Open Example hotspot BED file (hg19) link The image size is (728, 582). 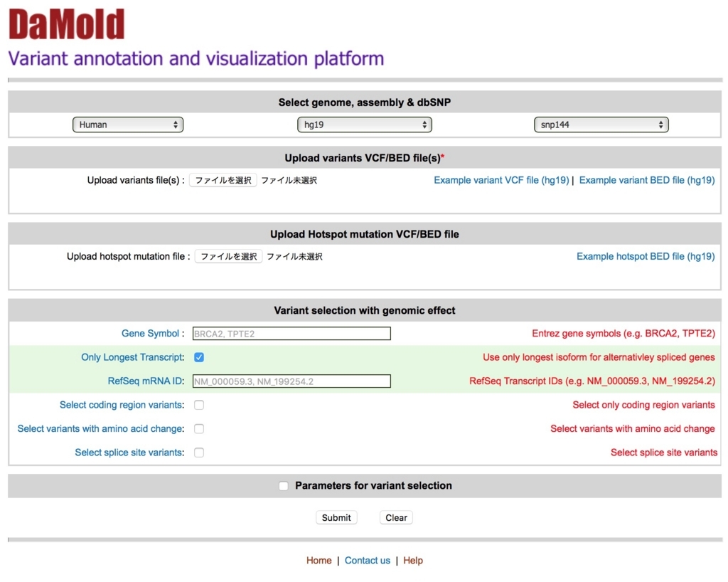pos(646,256)
